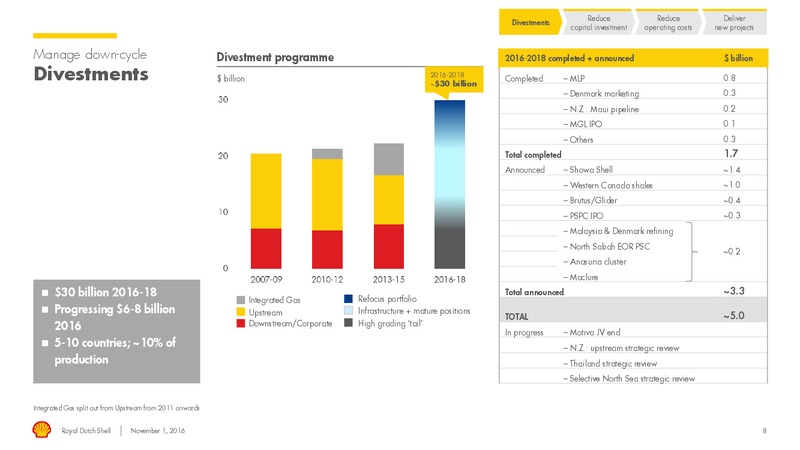Select the Divestments navigation tab
Image resolution: width=800 pixels, height=450 pixels.
(x=530, y=22)
